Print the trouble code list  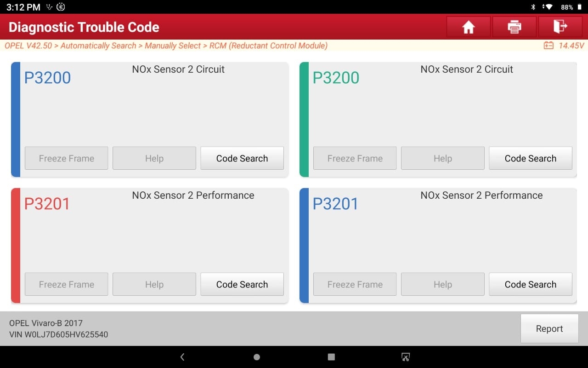click(514, 27)
